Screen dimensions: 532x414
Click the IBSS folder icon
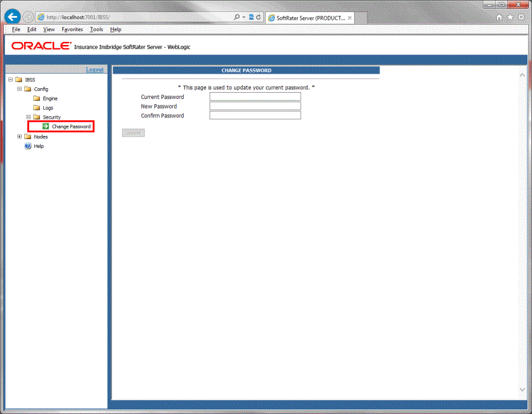click(x=19, y=79)
